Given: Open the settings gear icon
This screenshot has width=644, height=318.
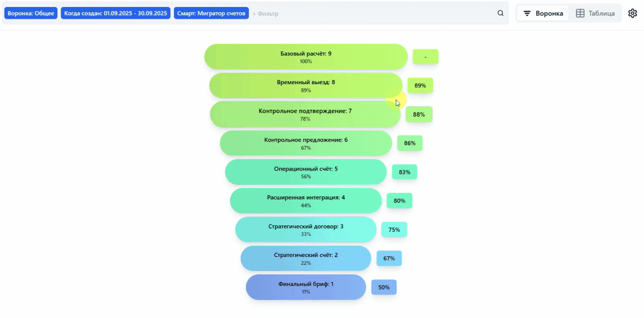Looking at the screenshot, I should click(x=632, y=13).
